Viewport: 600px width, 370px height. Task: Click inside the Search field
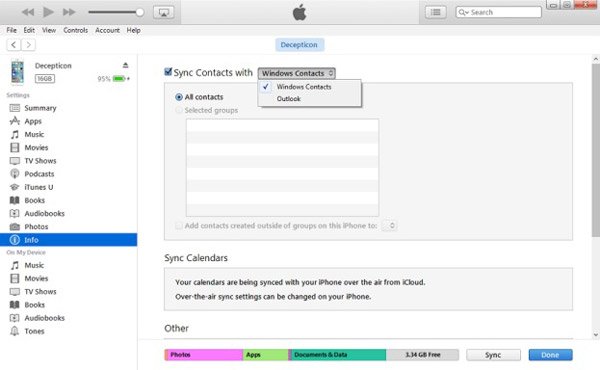[x=499, y=12]
